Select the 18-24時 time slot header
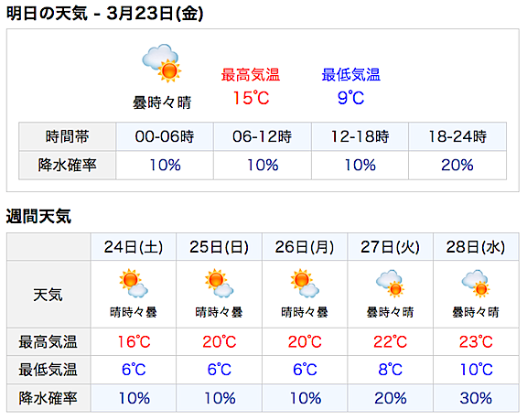This screenshot has height=420, width=527. click(457, 136)
